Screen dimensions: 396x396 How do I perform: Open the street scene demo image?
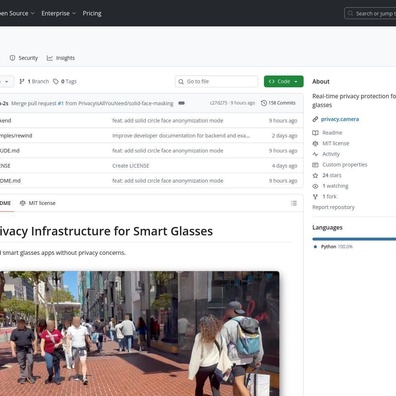pos(139,334)
